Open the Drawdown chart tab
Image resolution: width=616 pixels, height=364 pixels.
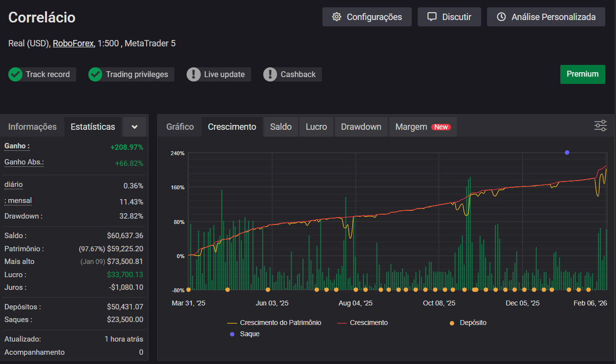361,127
